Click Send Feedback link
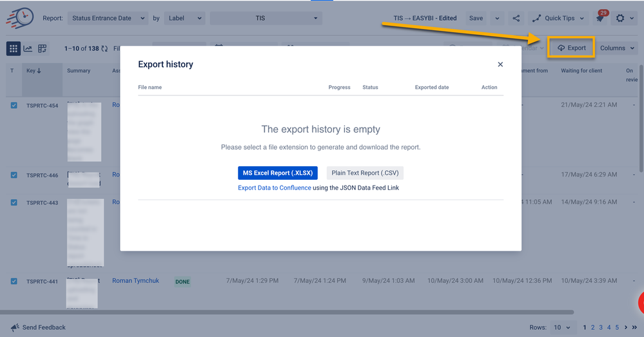 [44, 327]
